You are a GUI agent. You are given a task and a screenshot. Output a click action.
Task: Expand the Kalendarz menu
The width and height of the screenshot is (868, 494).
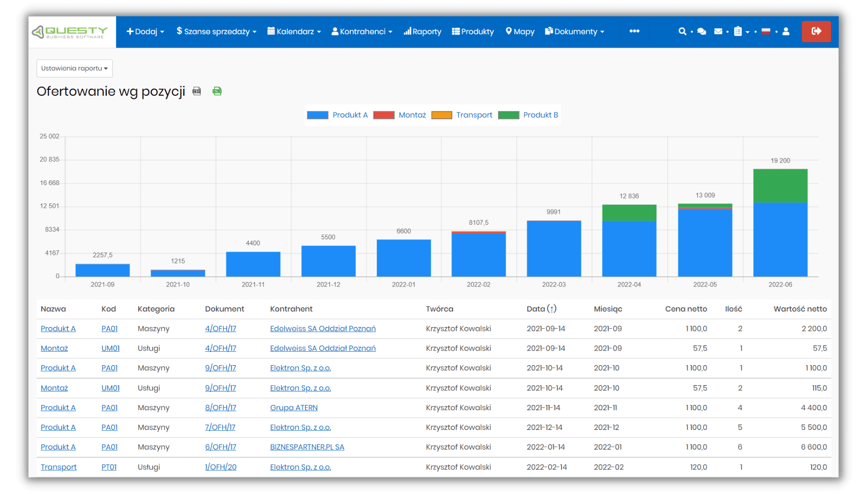[x=294, y=32]
